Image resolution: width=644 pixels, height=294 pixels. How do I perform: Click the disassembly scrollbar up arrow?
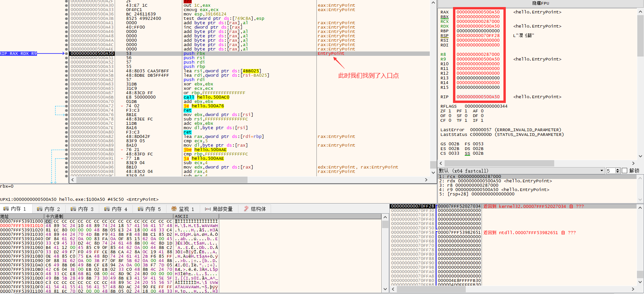point(433,3)
